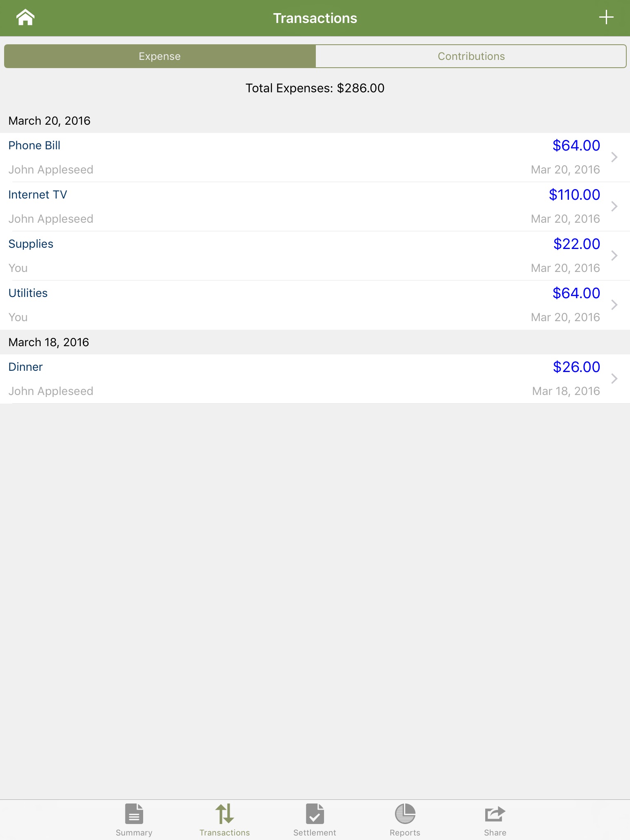The height and width of the screenshot is (840, 630).
Task: Open Utilities details chevron
Action: click(x=614, y=305)
